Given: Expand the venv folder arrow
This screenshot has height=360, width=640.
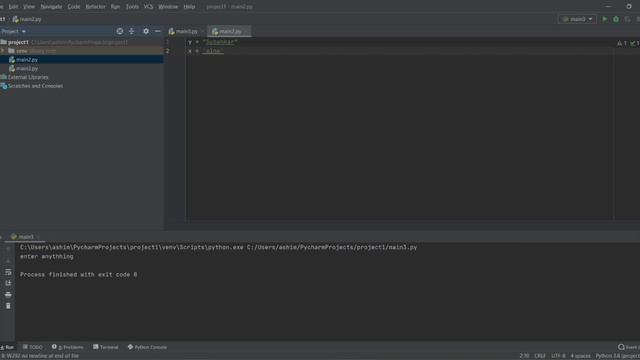Looking at the screenshot, I should (3, 51).
